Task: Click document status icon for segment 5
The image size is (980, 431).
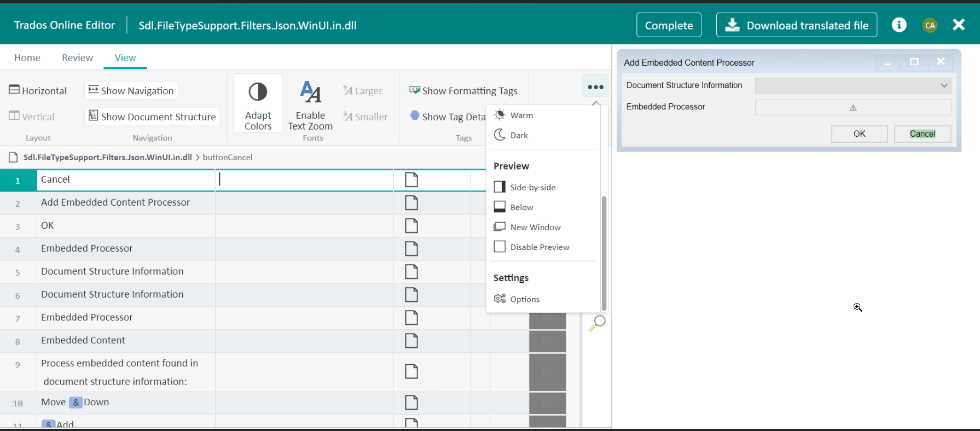Action: [411, 272]
